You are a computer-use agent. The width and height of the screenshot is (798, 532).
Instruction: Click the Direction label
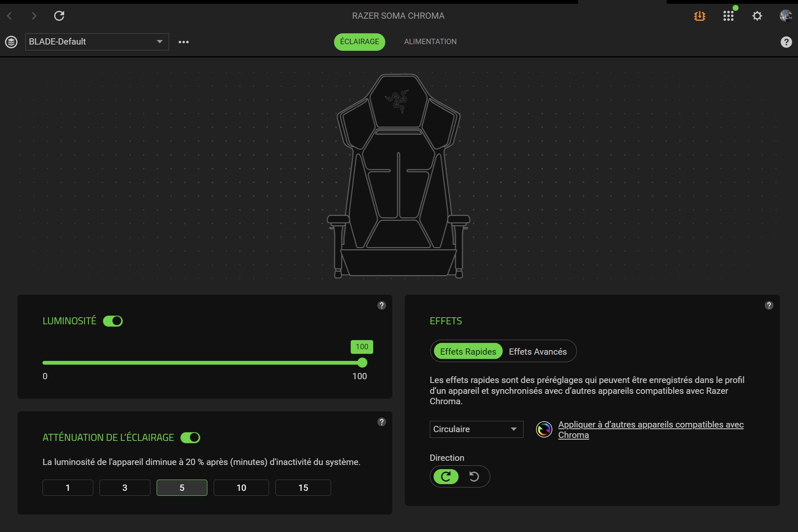point(447,458)
